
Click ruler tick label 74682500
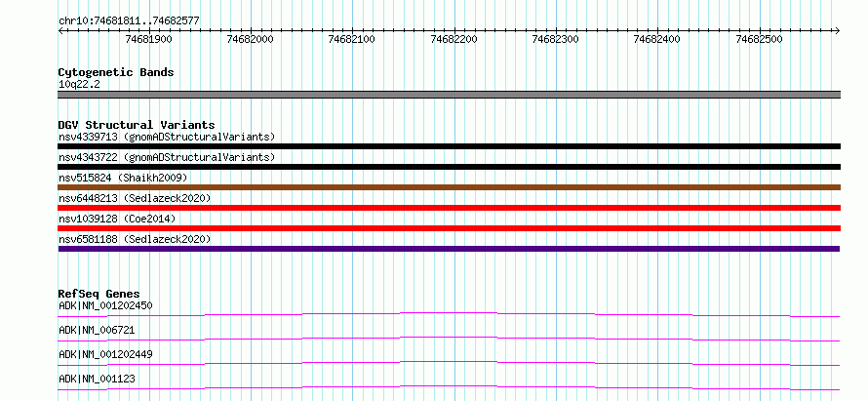point(759,39)
